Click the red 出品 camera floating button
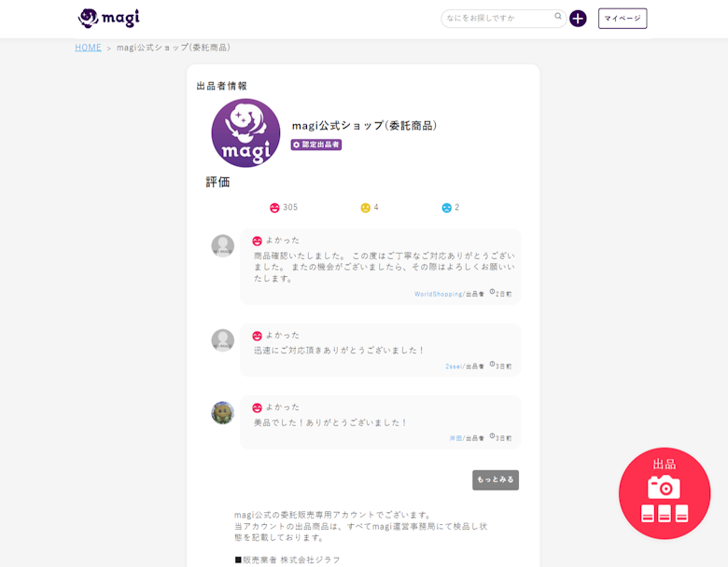This screenshot has width=728, height=567. (x=665, y=493)
